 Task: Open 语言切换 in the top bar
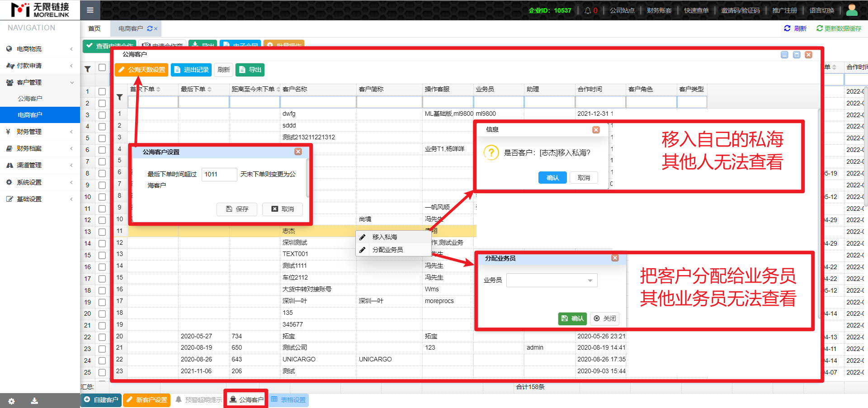click(822, 10)
